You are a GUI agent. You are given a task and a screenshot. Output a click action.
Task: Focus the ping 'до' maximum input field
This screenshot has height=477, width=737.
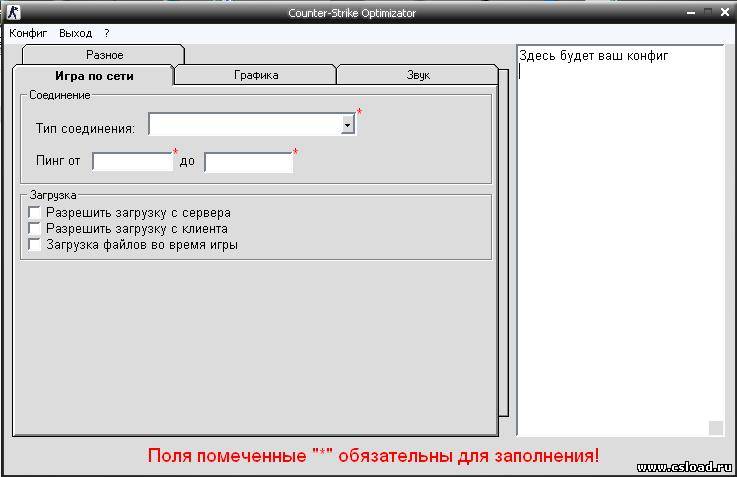(x=248, y=162)
